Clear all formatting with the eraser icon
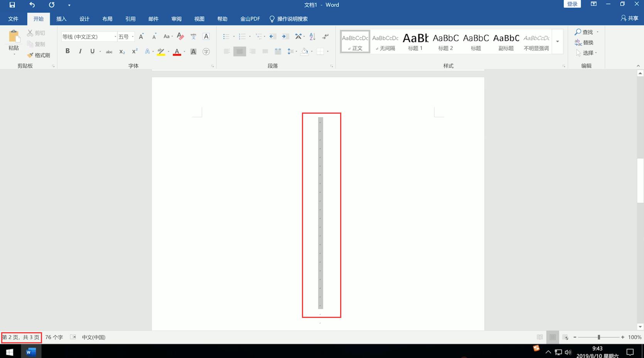This screenshot has width=644, height=358. point(180,36)
